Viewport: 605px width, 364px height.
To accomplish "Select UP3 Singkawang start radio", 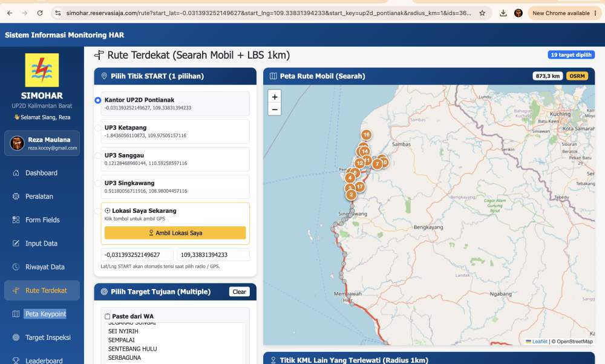I will tap(97, 184).
